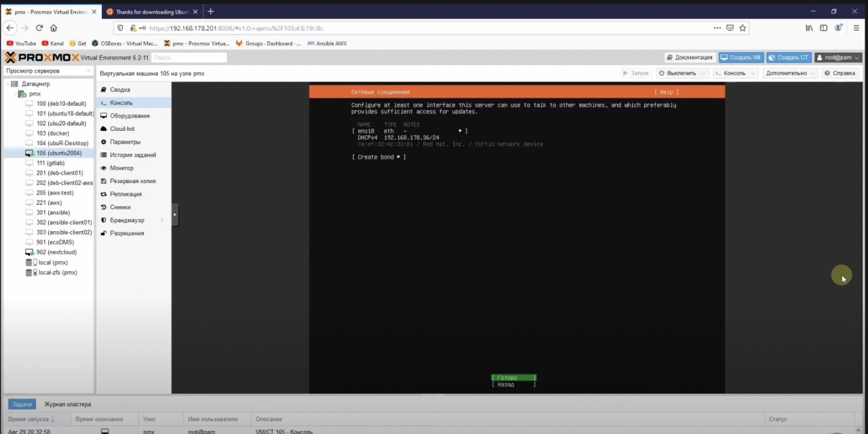The height and width of the screenshot is (434, 868).
Task: Open the Монитор panel for VM 105
Action: [121, 167]
